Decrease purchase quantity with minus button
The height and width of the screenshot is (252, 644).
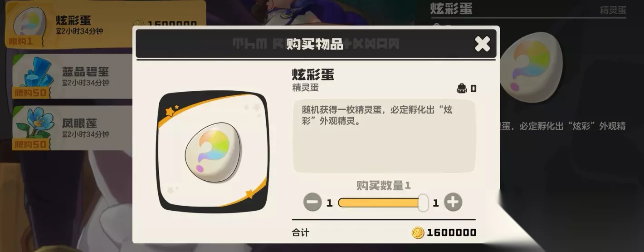click(312, 202)
